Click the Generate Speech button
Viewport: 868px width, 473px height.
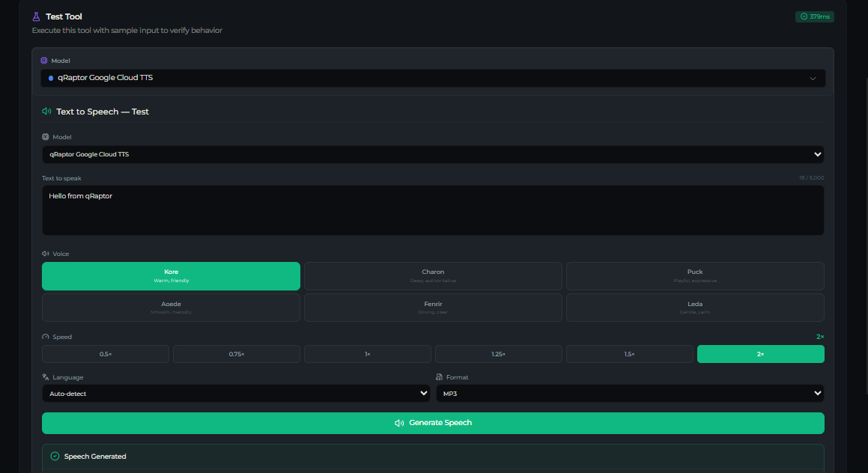click(433, 423)
